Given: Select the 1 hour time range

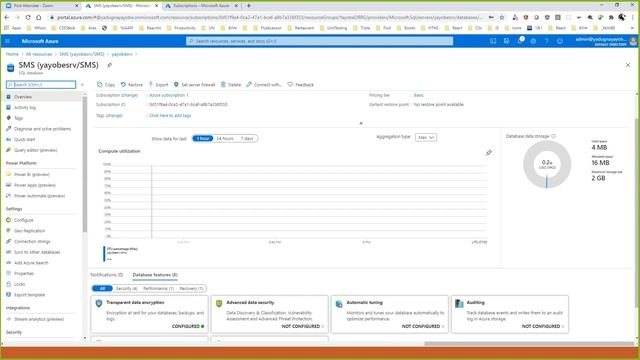Looking at the screenshot, I should (202, 138).
